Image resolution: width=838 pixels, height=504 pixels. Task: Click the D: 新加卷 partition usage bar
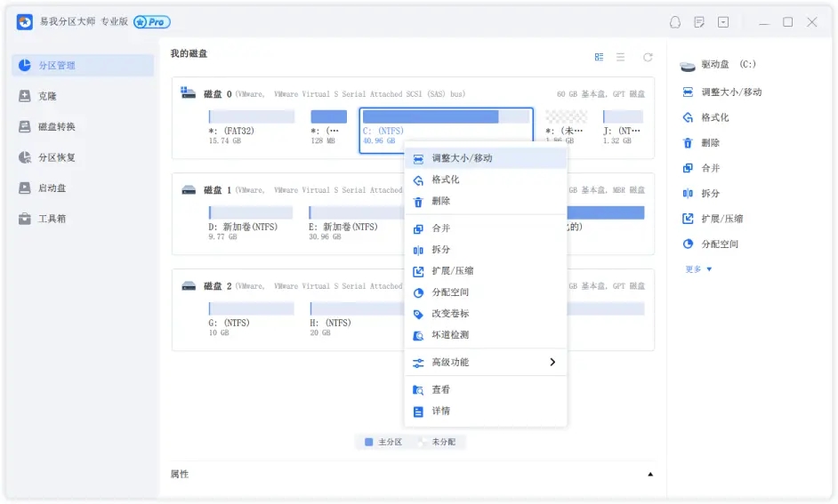coord(250,212)
